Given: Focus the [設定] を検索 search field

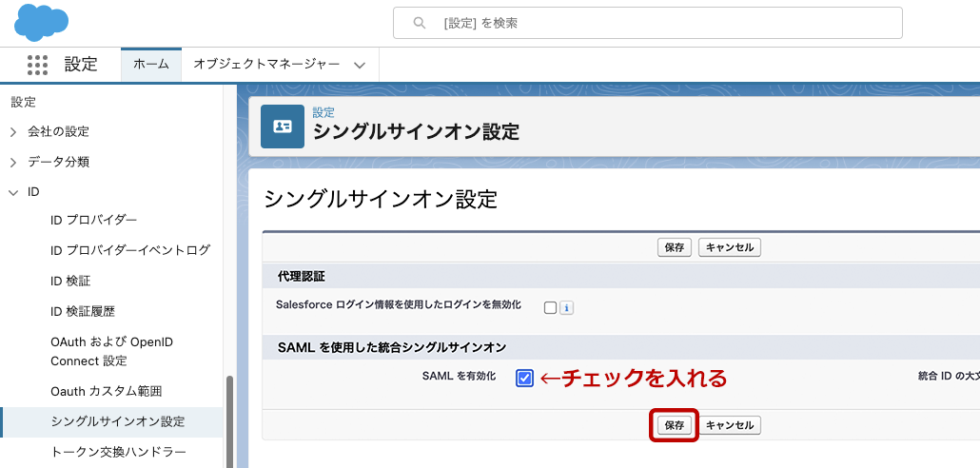Looking at the screenshot, I should (657, 23).
